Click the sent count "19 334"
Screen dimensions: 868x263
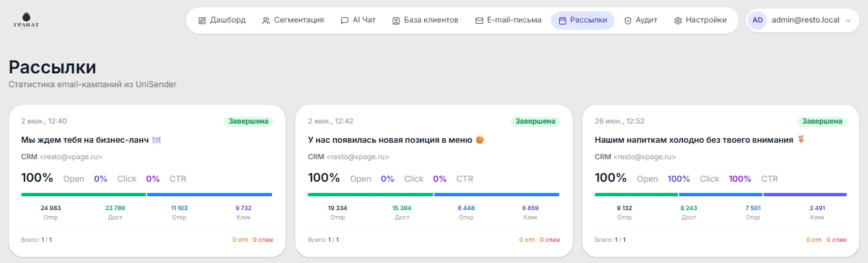point(338,208)
